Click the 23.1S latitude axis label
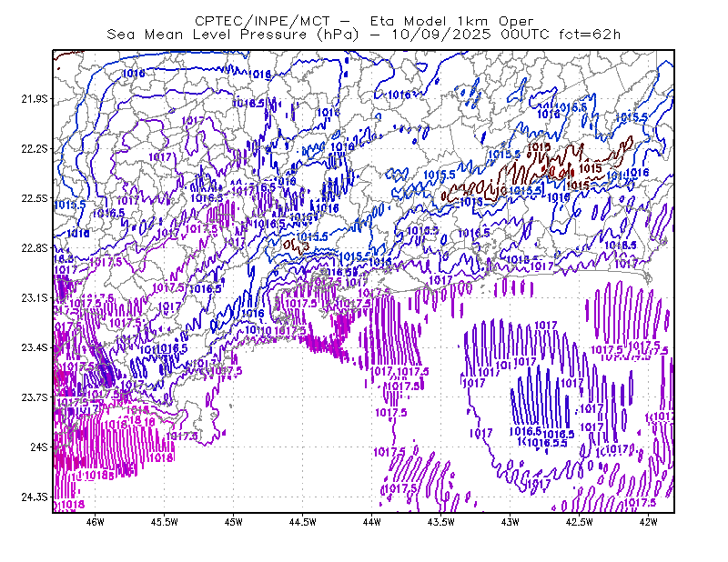 (35, 297)
